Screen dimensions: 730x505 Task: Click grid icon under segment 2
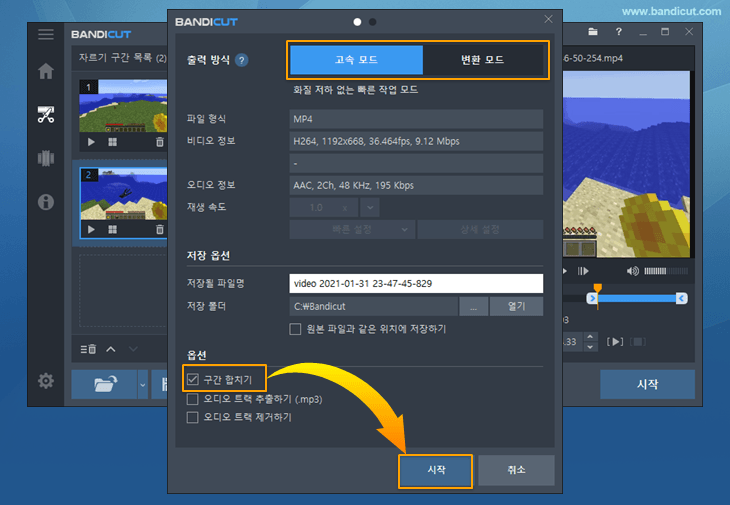point(113,229)
